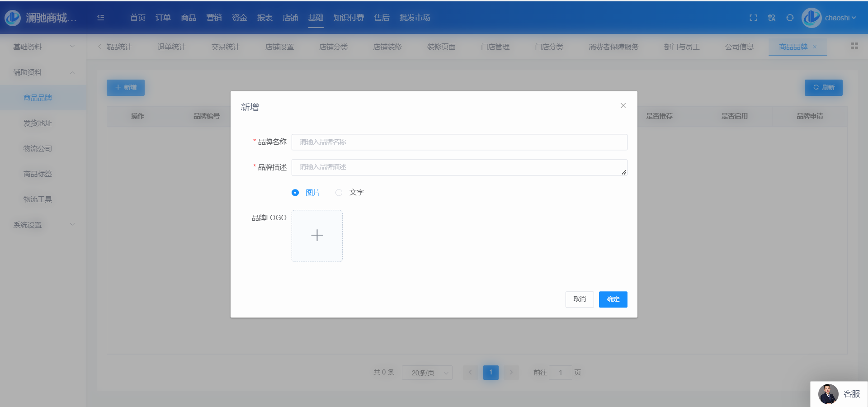Enter fullscreen mode via the header icon
This screenshot has width=868, height=407.
(753, 18)
